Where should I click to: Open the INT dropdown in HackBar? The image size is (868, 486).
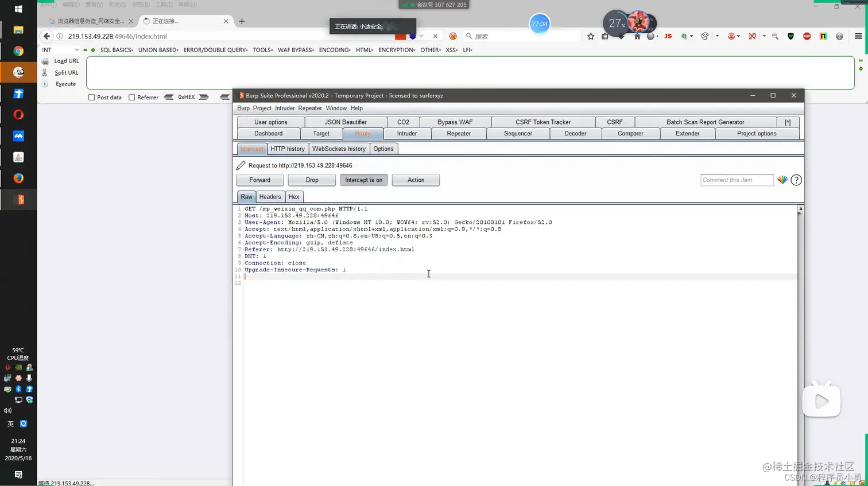coord(60,50)
